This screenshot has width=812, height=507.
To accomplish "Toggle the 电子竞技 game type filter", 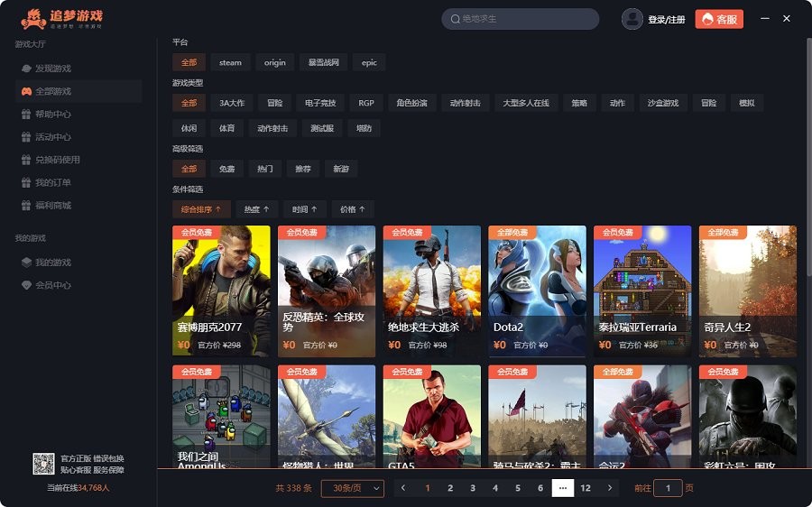I will [x=319, y=103].
